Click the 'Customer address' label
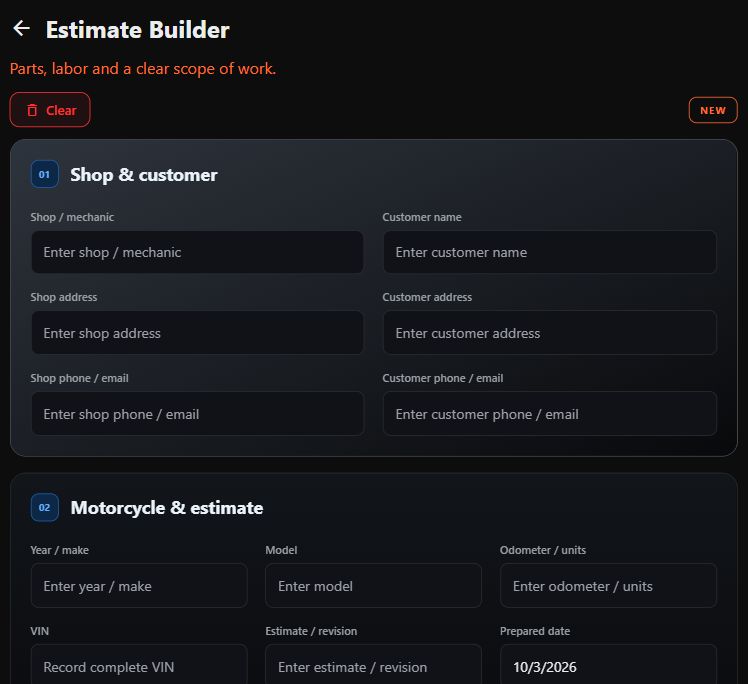 (x=427, y=297)
